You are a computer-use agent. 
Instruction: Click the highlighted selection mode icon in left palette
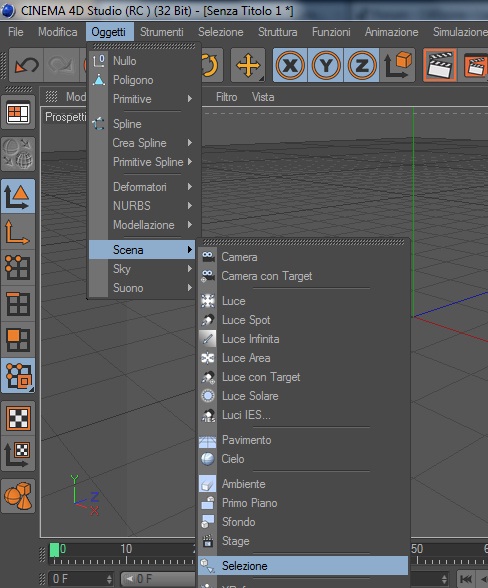click(x=18, y=375)
